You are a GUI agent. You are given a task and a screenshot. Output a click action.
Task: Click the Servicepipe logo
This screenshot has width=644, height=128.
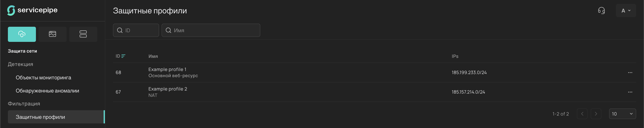pos(32,10)
